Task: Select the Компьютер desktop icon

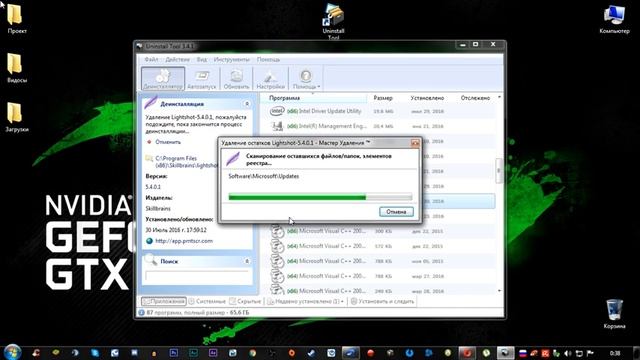Action: tap(614, 19)
